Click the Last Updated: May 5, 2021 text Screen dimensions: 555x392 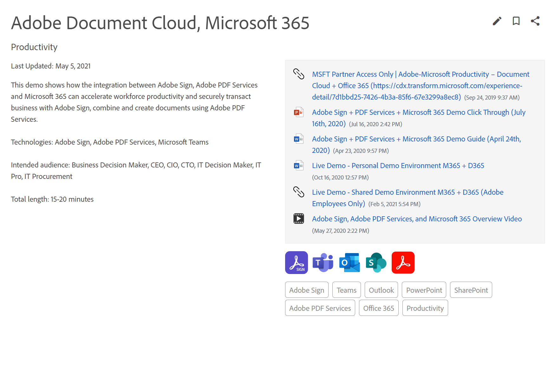[51, 66]
